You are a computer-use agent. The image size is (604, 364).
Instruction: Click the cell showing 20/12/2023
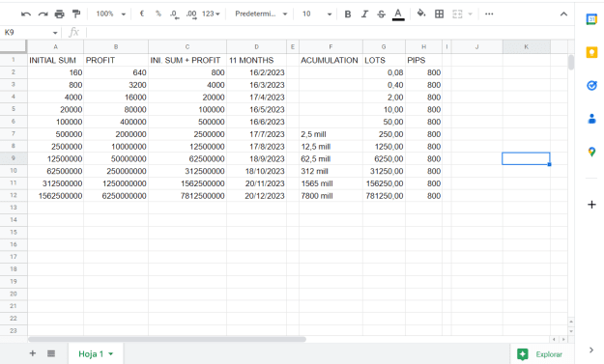click(x=256, y=195)
